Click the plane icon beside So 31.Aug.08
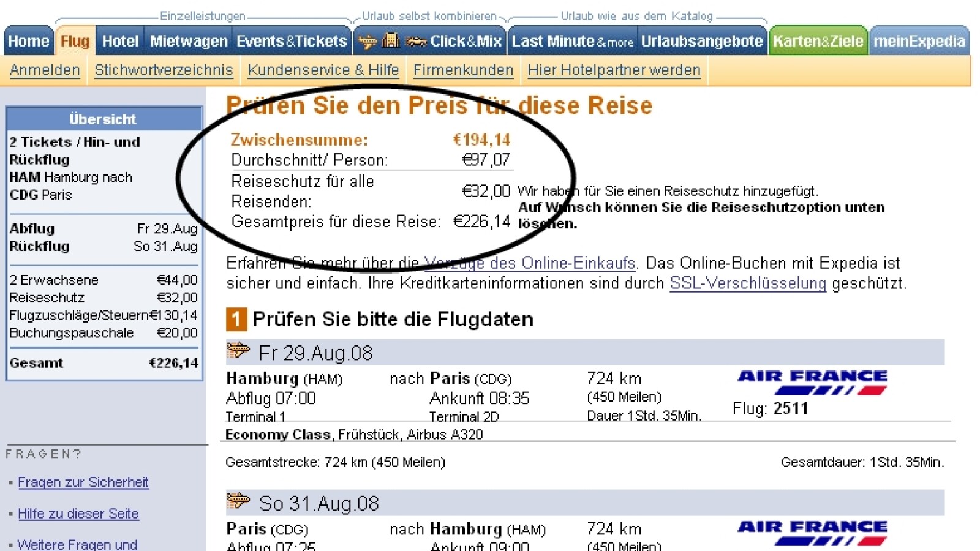Image resolution: width=980 pixels, height=551 pixels. click(x=238, y=501)
